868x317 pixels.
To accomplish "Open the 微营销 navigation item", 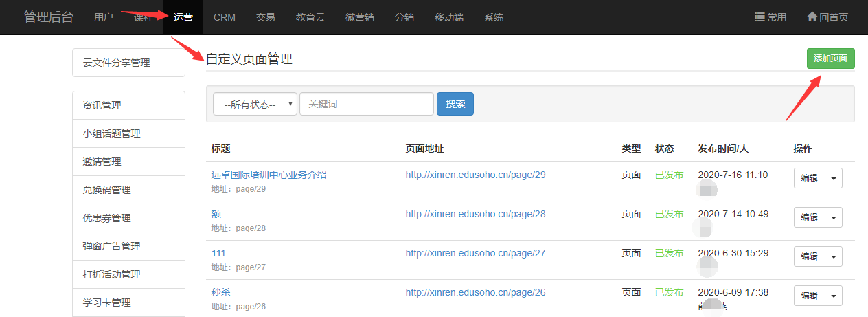I will (x=359, y=17).
